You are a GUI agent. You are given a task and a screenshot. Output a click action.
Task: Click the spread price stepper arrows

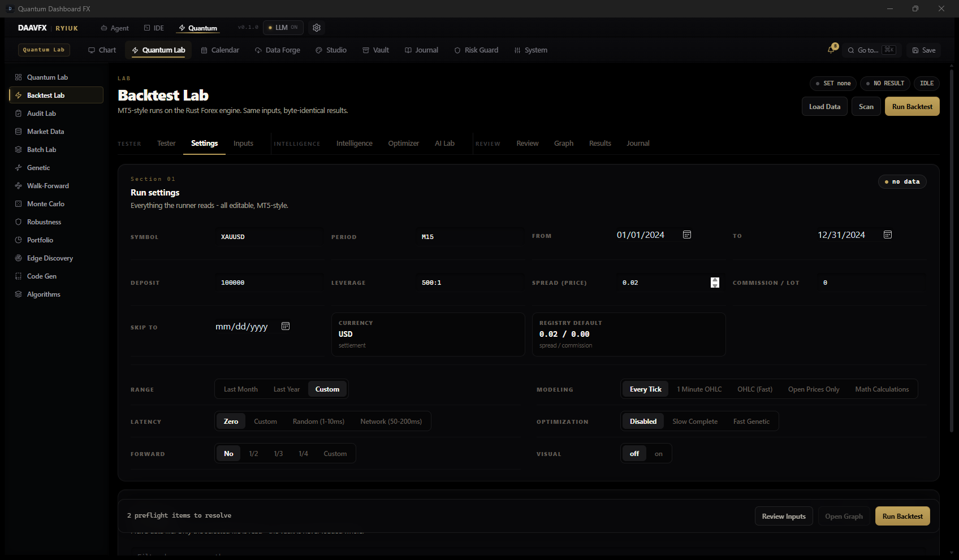pyautogui.click(x=715, y=283)
